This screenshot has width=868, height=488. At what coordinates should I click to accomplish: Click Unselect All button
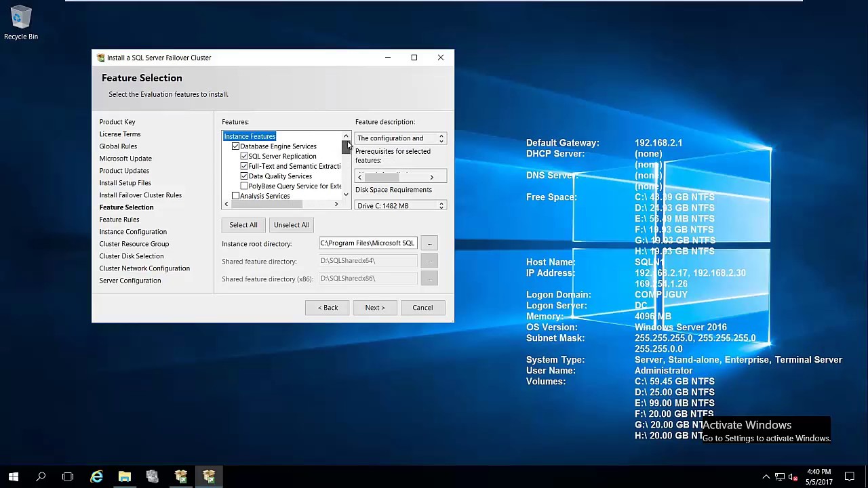(x=292, y=225)
